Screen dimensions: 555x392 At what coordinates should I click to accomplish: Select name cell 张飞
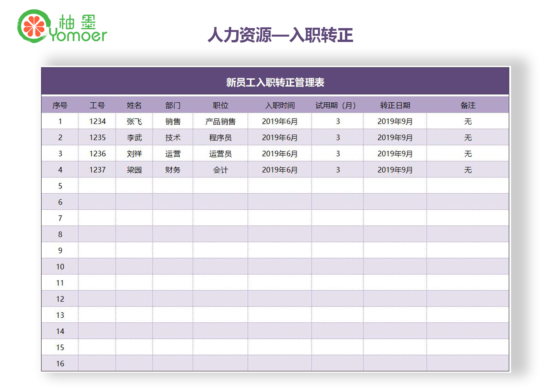click(x=134, y=121)
